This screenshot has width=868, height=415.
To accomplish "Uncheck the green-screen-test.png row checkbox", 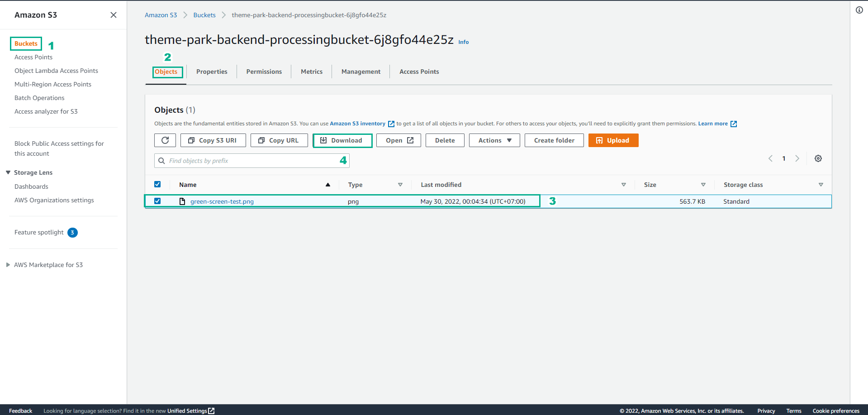I will coord(157,201).
